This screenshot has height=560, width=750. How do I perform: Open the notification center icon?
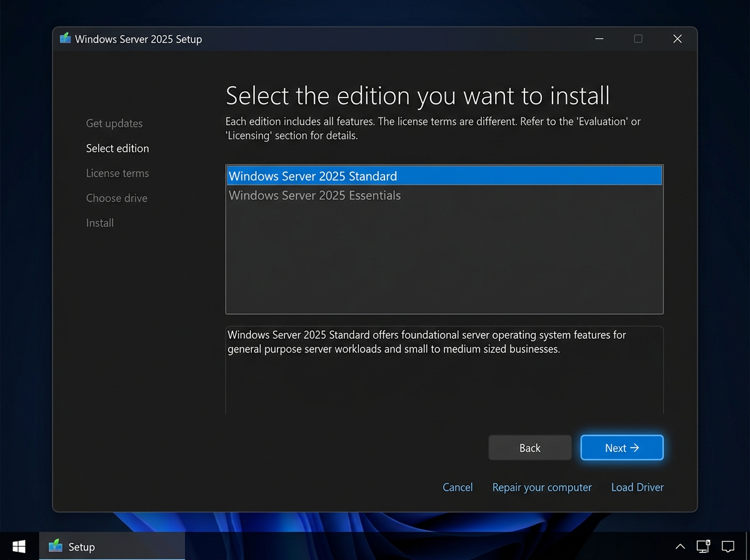728,546
